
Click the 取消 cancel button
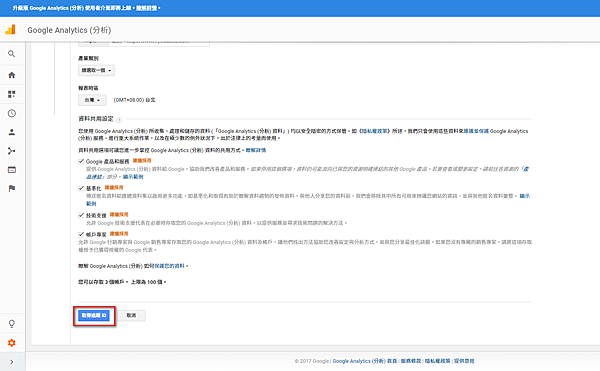tap(131, 316)
